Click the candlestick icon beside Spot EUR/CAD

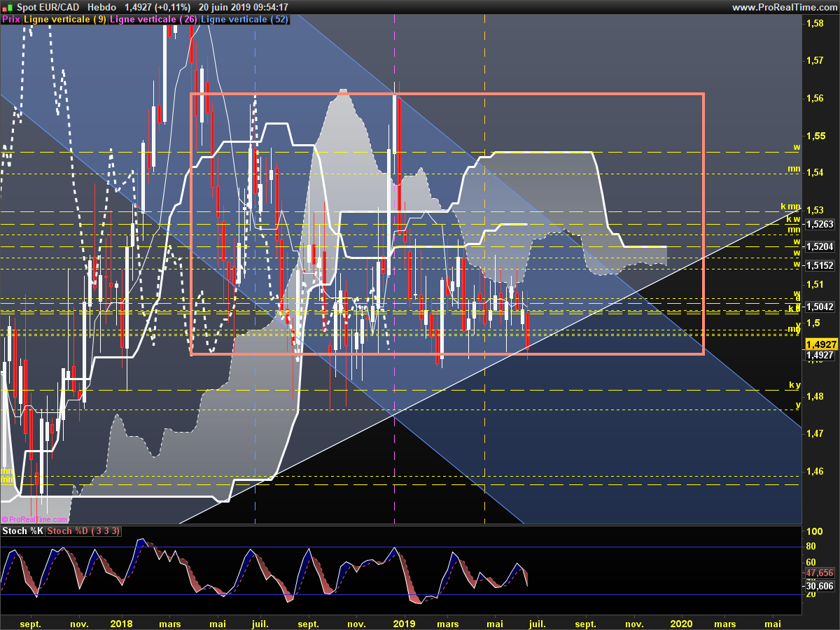7,8
